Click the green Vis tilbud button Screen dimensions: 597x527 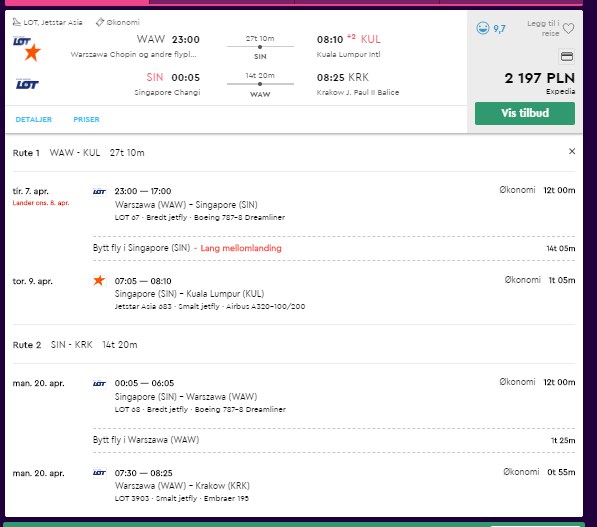click(525, 113)
